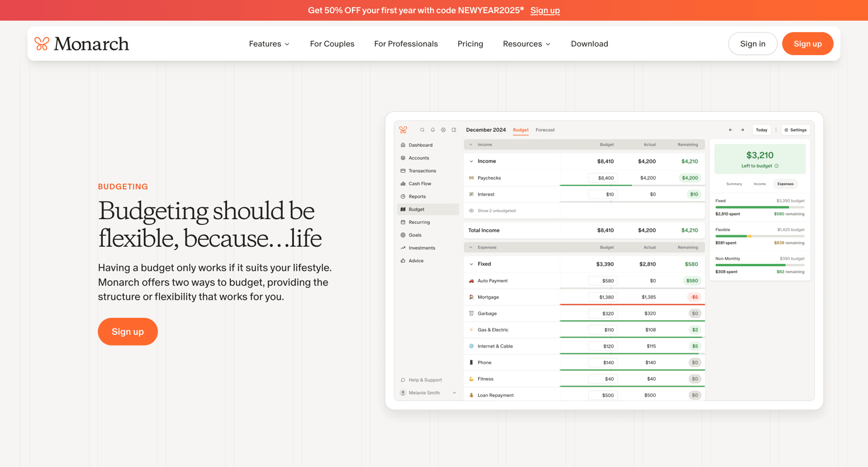Screen dimensions: 868x467
Task: Click the Non-Monthly spending progress bar
Action: (759, 265)
